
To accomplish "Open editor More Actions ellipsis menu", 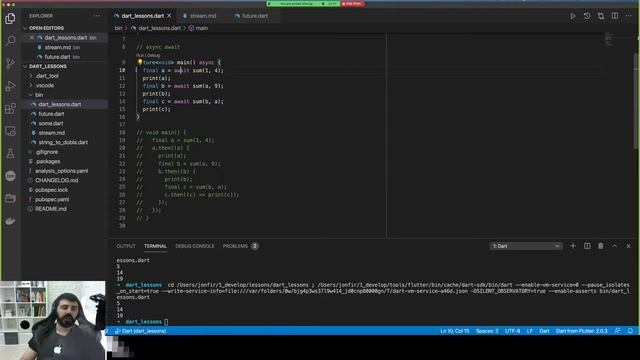I will pyautogui.click(x=629, y=16).
